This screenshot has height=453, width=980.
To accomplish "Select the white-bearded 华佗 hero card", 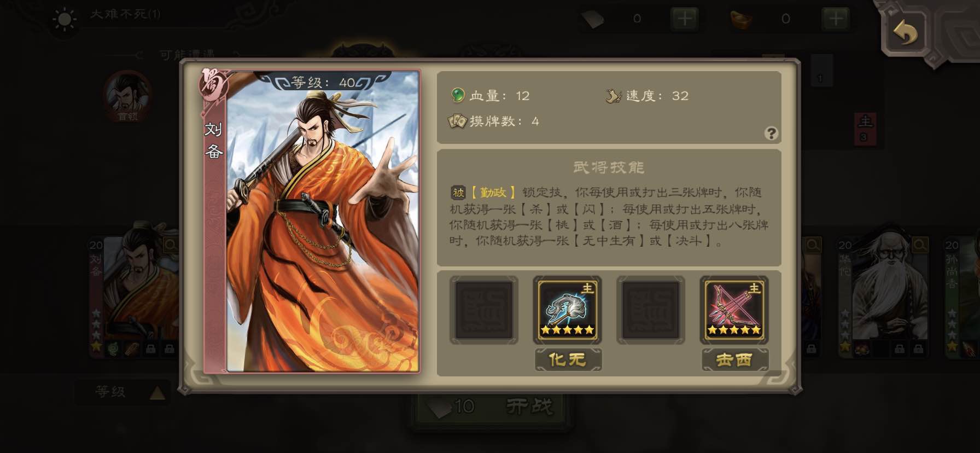I will pos(883,296).
